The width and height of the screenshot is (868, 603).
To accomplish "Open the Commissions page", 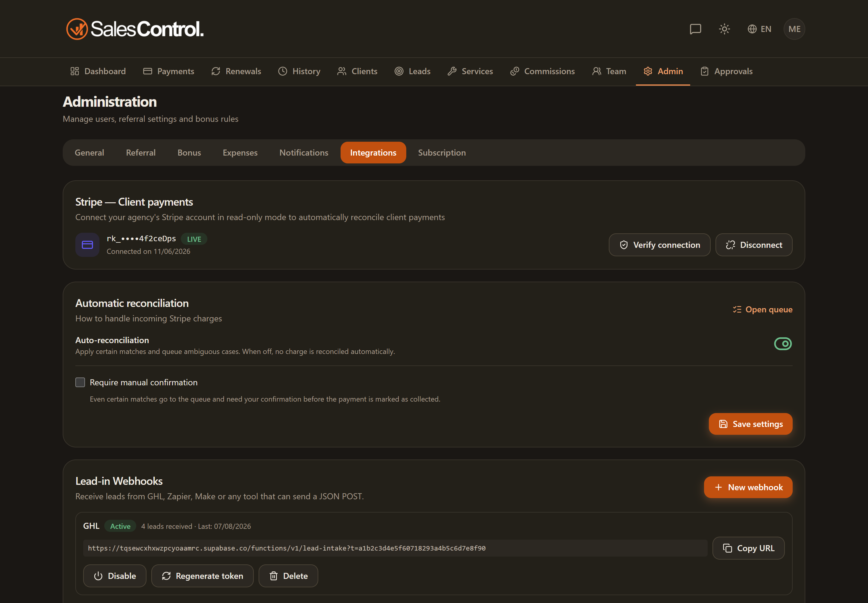I will (542, 71).
